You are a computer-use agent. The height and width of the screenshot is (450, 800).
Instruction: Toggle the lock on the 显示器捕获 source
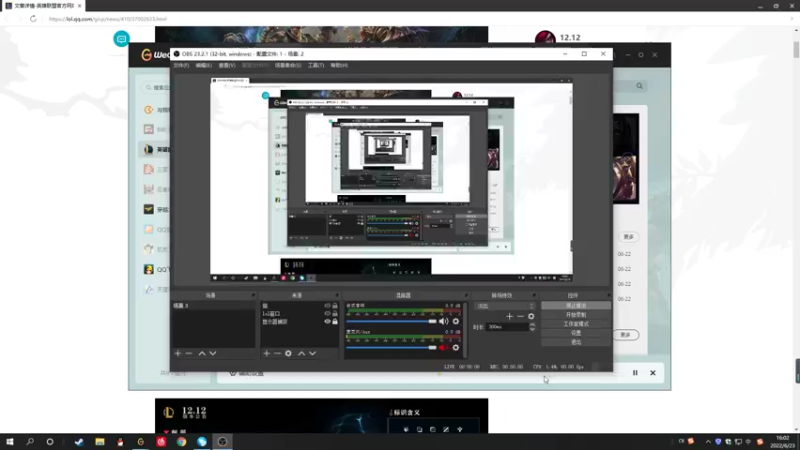coord(335,322)
